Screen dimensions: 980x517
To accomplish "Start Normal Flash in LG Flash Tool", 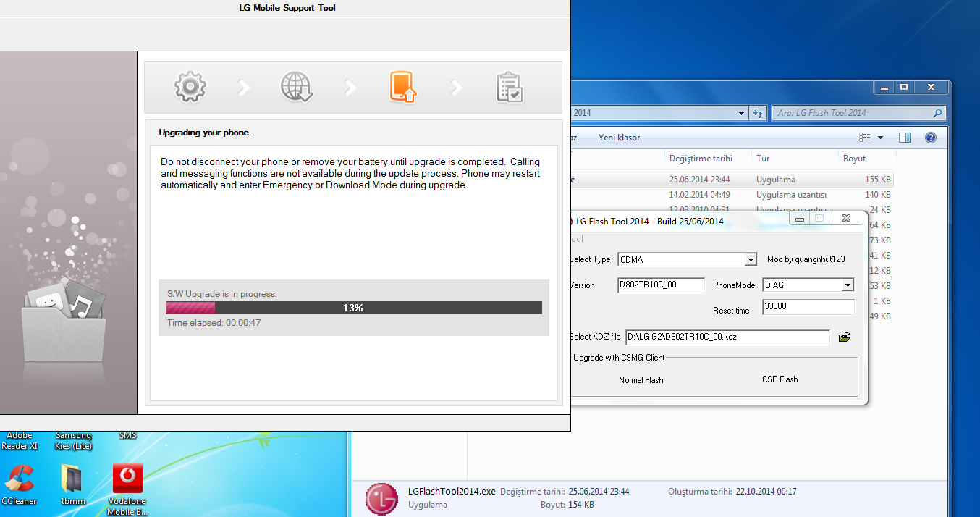I will click(x=641, y=379).
